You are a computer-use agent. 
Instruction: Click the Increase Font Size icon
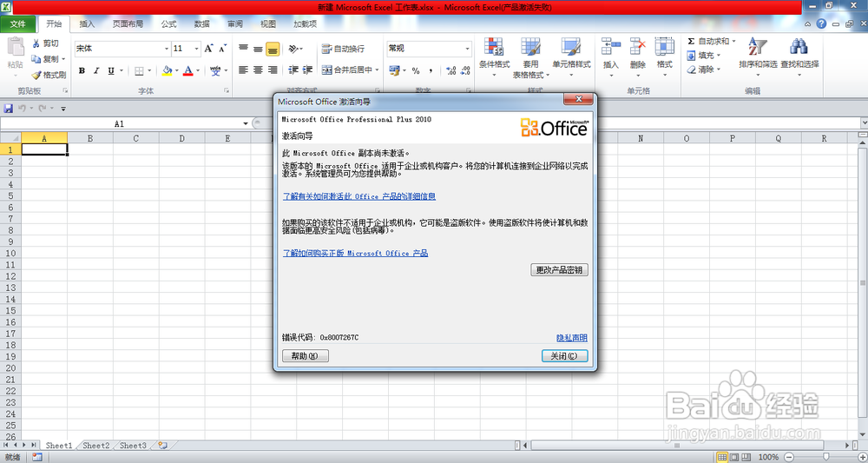click(208, 49)
